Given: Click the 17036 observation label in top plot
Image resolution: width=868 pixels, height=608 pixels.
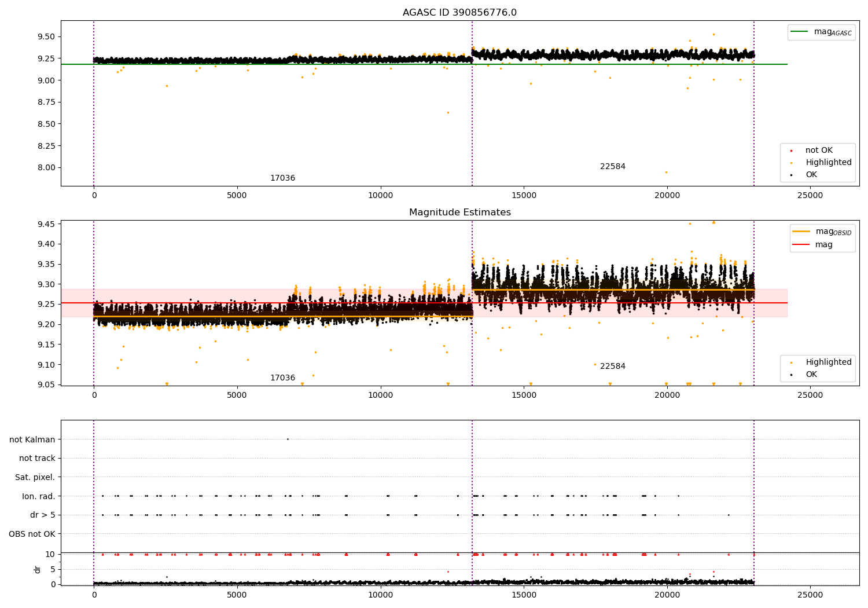Looking at the screenshot, I should point(282,178).
